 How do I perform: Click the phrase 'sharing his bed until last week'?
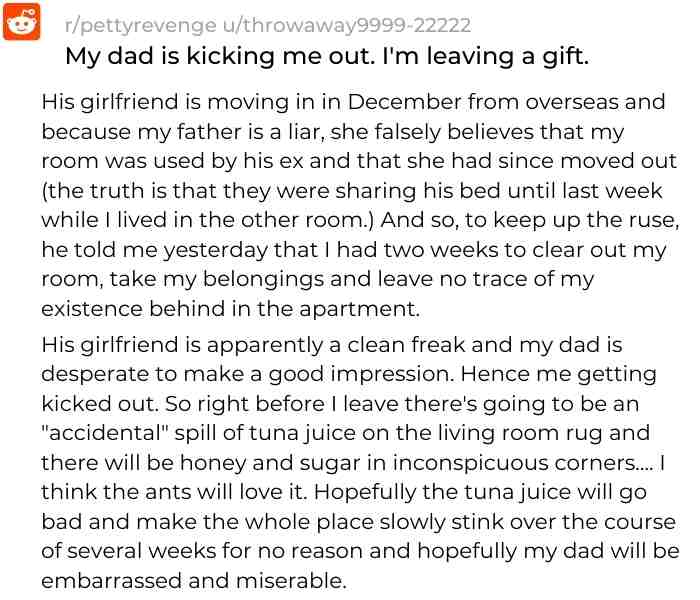tap(499, 191)
